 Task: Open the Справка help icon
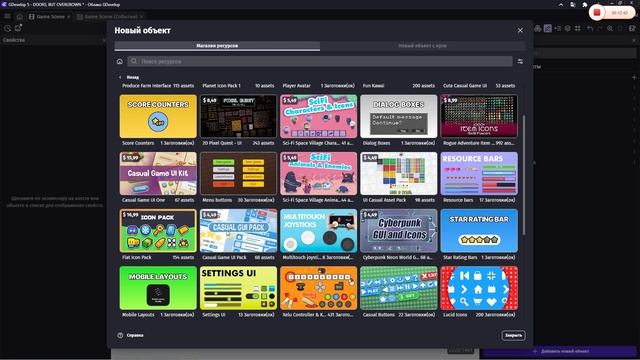coord(120,335)
